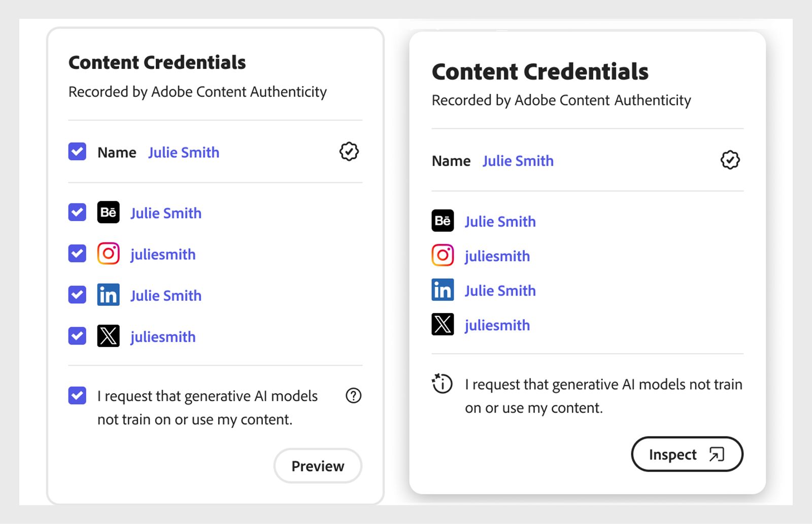Viewport: 812px width, 524px height.
Task: Click the X icon in the right panel
Action: point(442,325)
